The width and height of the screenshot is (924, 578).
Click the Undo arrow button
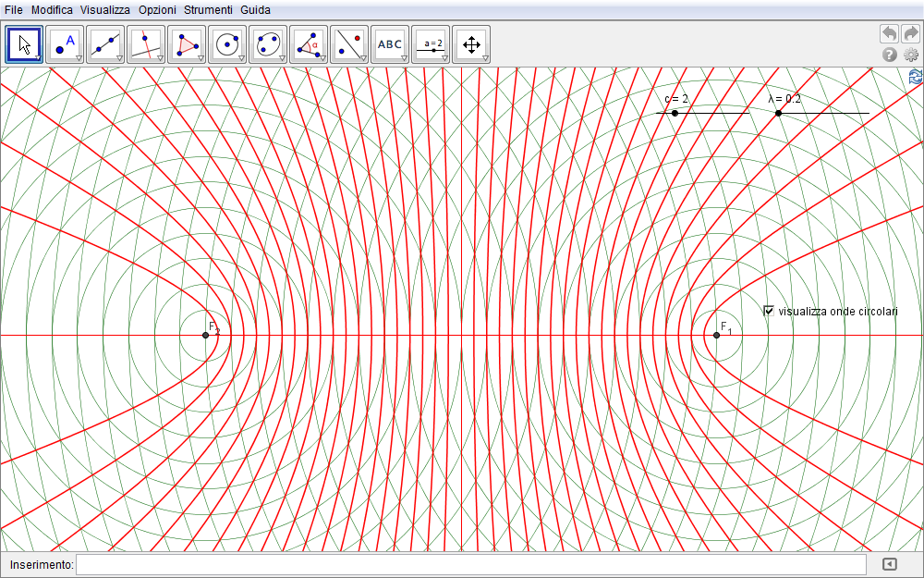[889, 33]
